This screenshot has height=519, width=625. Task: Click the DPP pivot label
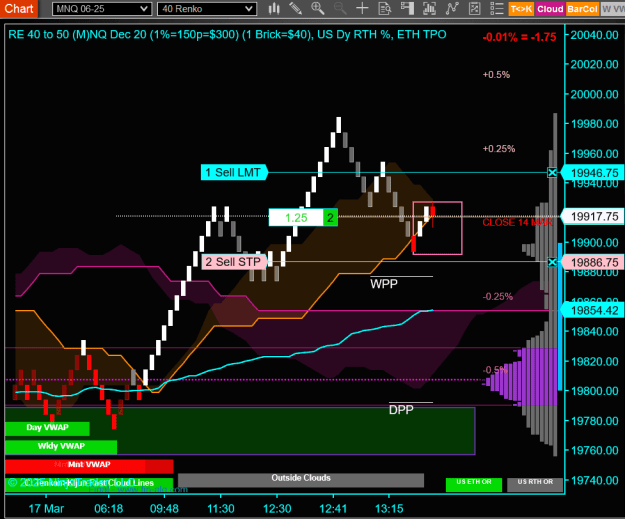pyautogui.click(x=401, y=410)
